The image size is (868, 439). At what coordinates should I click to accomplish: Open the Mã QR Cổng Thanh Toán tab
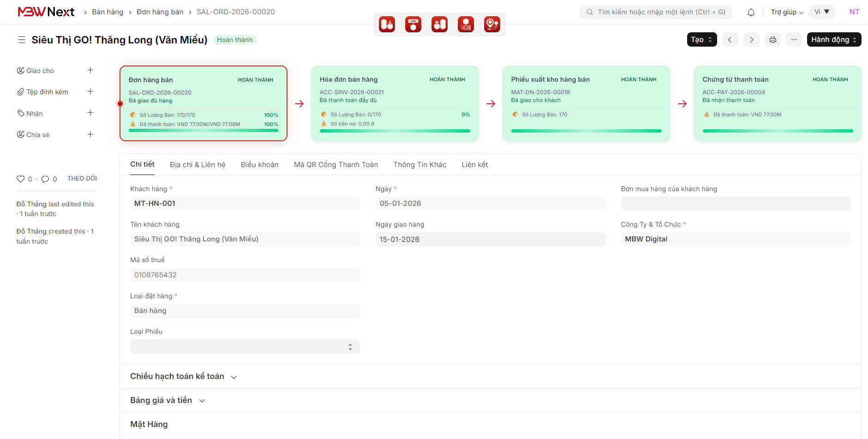click(x=335, y=165)
